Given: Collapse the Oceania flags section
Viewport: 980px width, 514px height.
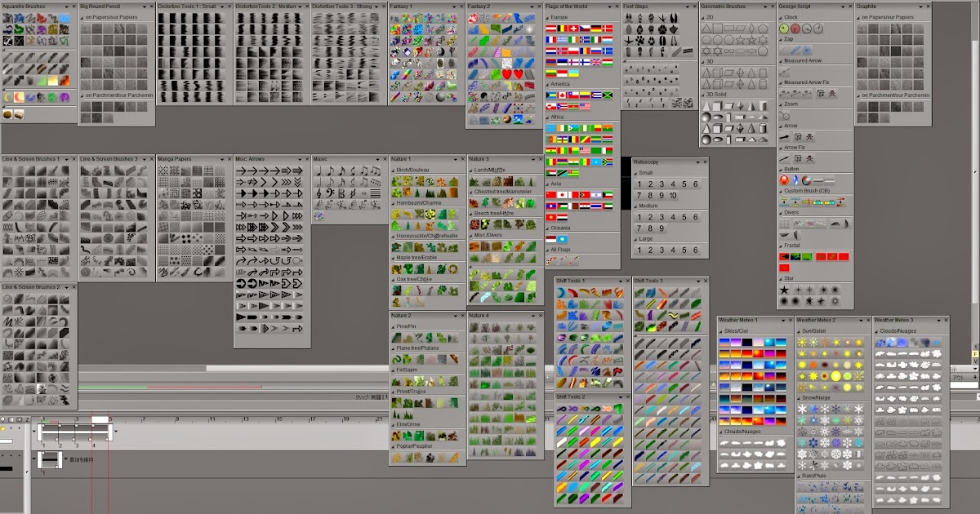Looking at the screenshot, I should click(x=547, y=228).
